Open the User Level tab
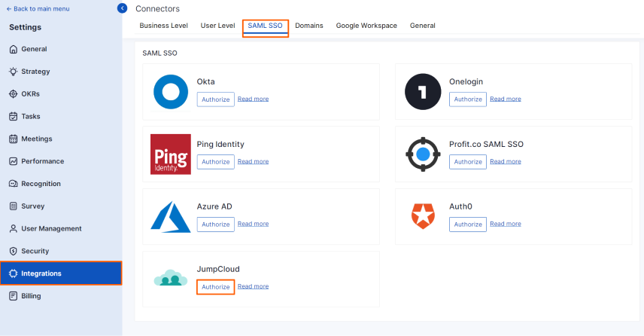Image resolution: width=644 pixels, height=336 pixels. [217, 26]
